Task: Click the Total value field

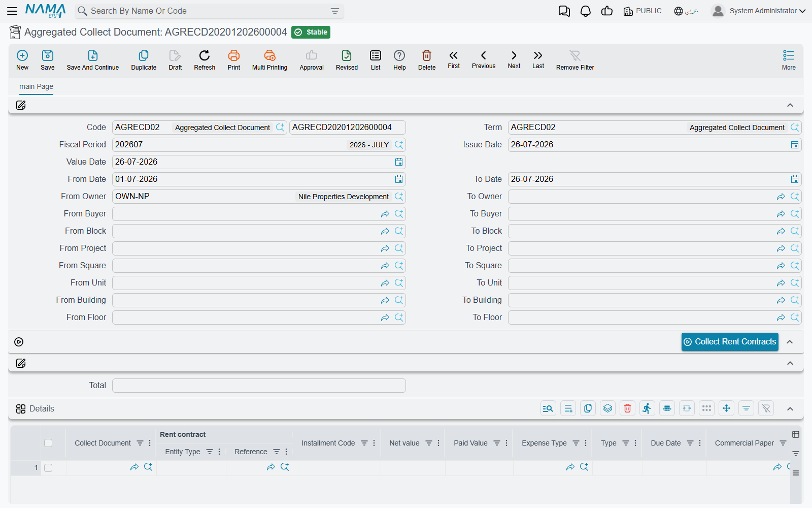Action: [259, 386]
